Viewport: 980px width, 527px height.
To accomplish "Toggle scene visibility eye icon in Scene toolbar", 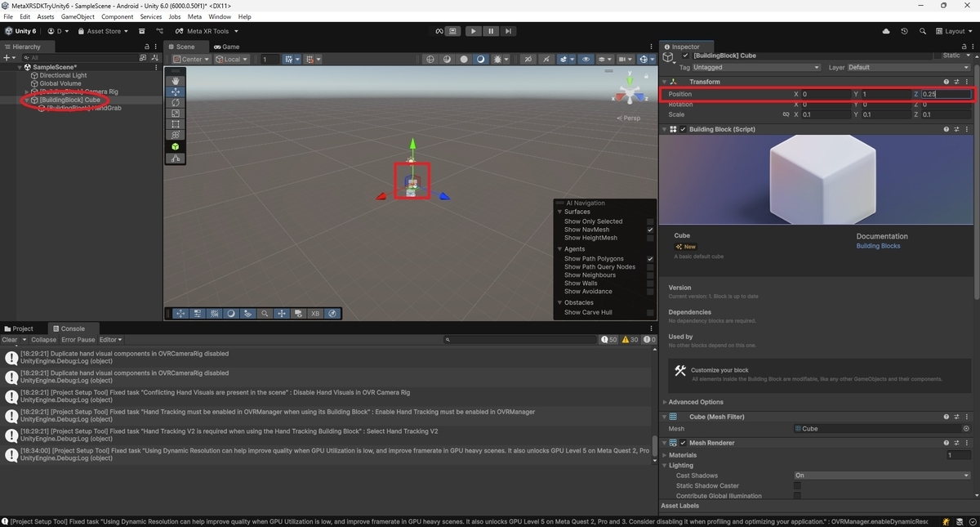I will 586,59.
